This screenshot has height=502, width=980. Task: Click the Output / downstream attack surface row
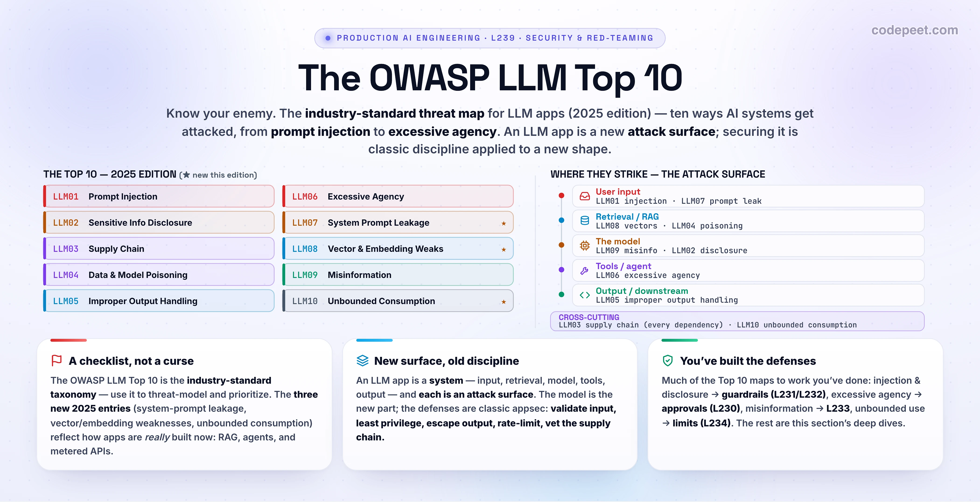(748, 295)
